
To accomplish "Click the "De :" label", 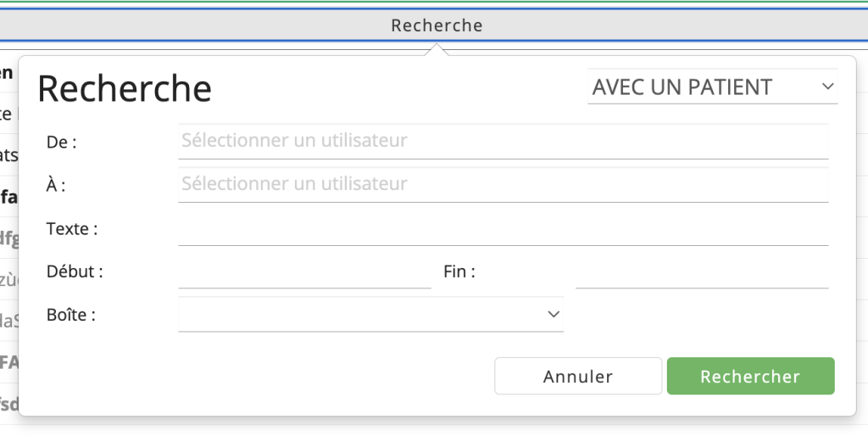I will point(61,143).
